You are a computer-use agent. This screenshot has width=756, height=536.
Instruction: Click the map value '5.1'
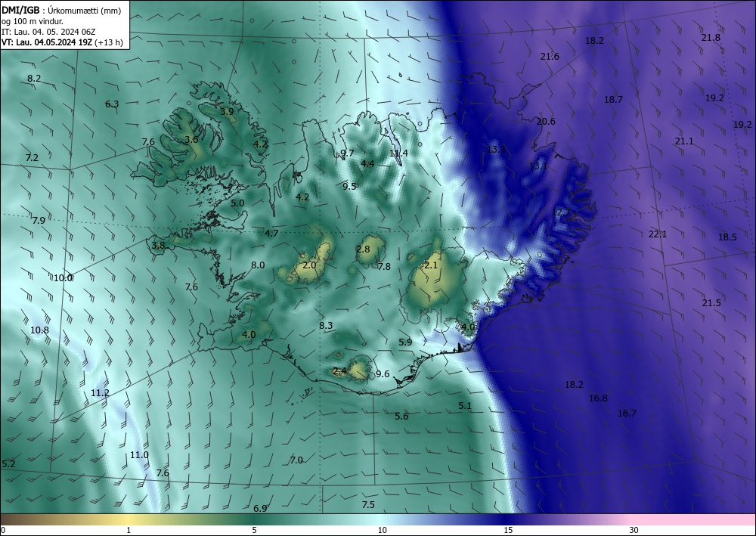click(465, 406)
